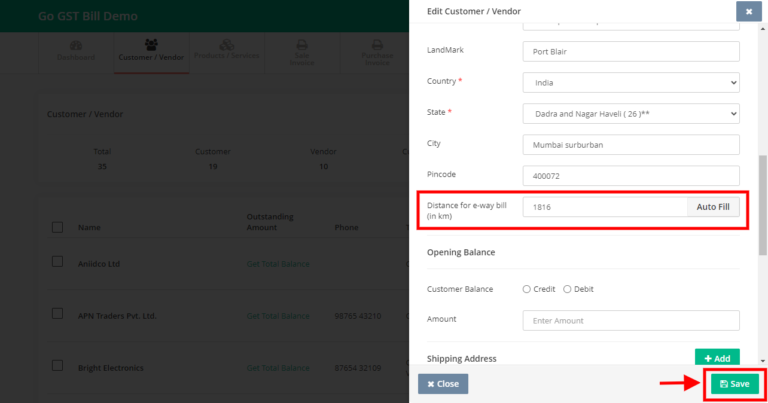Select the Debit radio button
768x403 pixels.
point(567,289)
